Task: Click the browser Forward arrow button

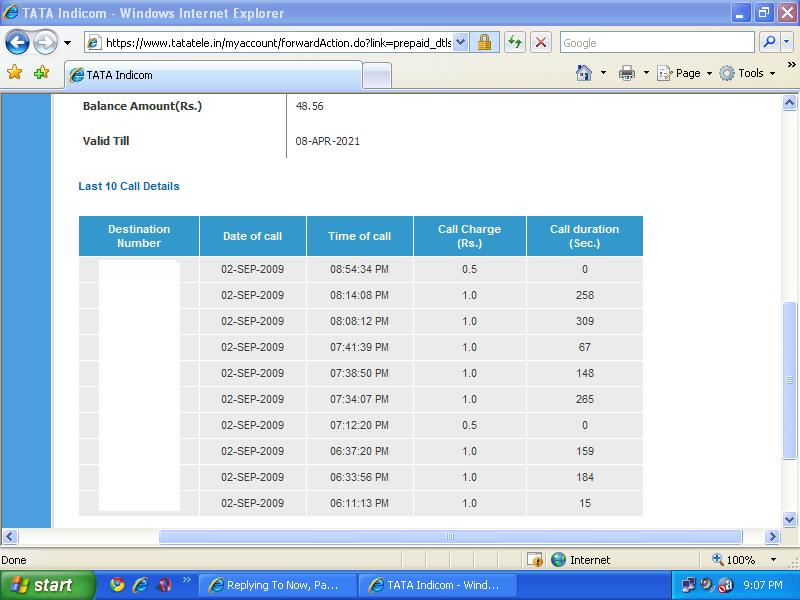Action: click(45, 43)
